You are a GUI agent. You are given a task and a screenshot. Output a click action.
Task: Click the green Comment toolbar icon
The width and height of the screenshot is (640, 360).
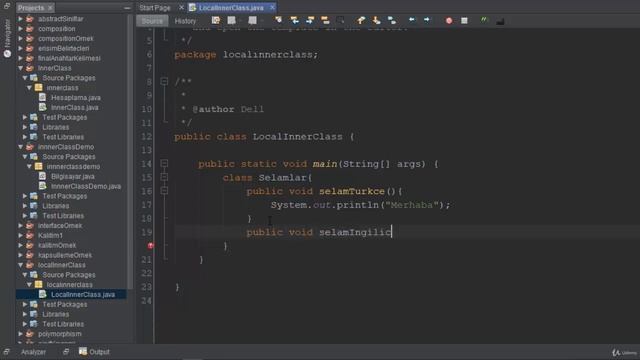point(484,20)
